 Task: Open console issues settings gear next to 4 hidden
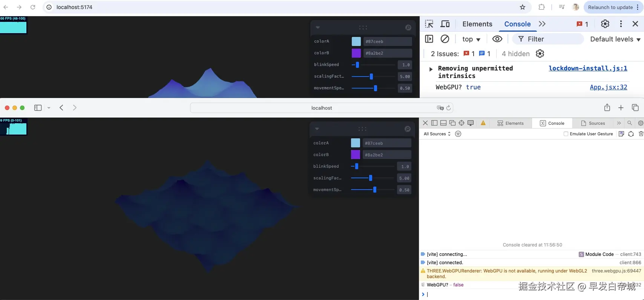[x=540, y=54]
